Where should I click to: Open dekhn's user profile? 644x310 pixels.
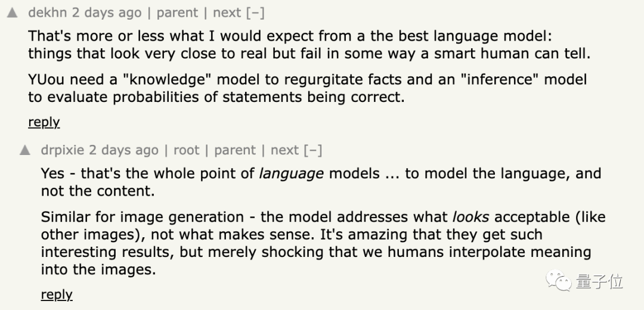(48, 13)
